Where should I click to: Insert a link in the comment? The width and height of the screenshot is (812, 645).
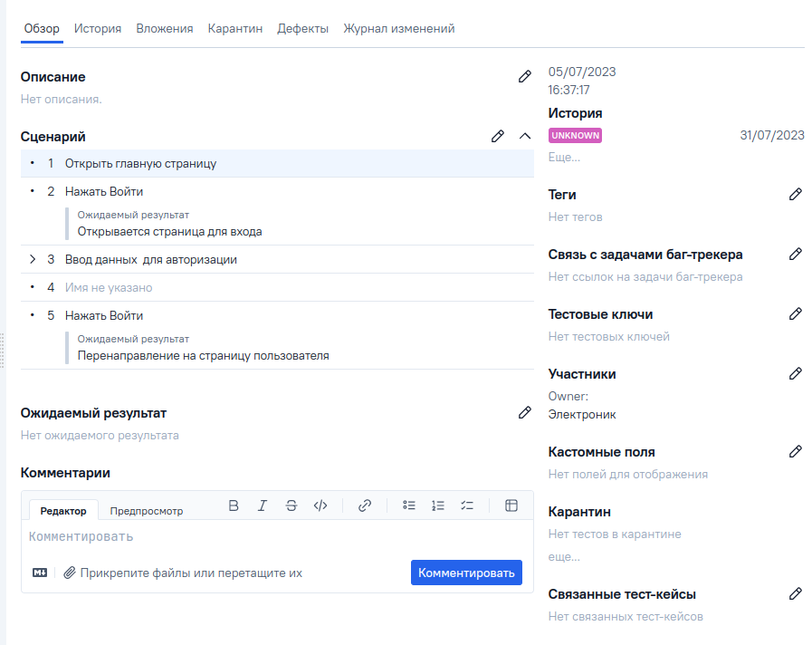tap(365, 506)
